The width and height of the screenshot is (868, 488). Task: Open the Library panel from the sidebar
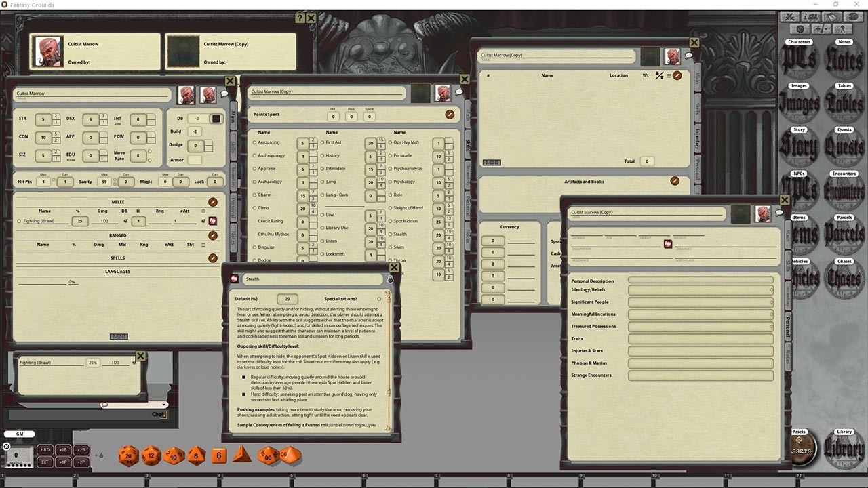point(843,446)
